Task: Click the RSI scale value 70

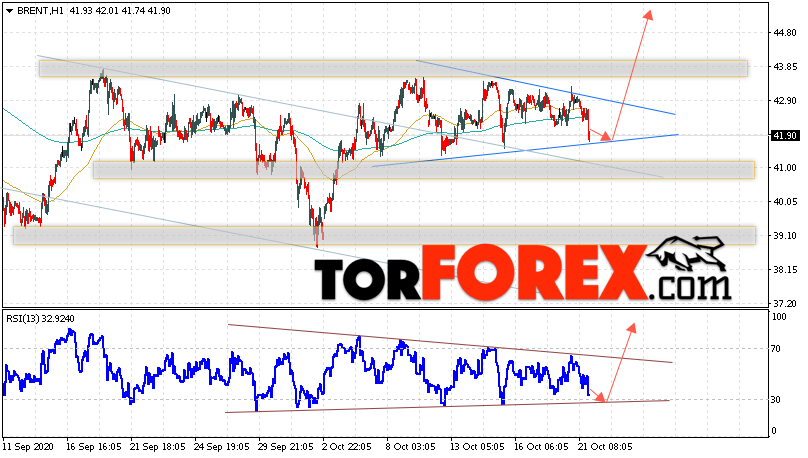Action: point(778,349)
